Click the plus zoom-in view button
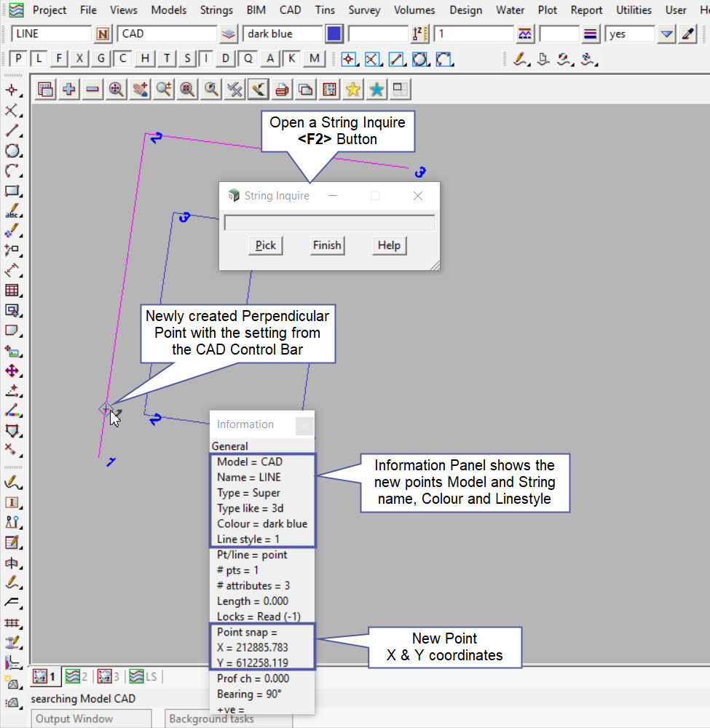The image size is (710, 728). click(69, 90)
